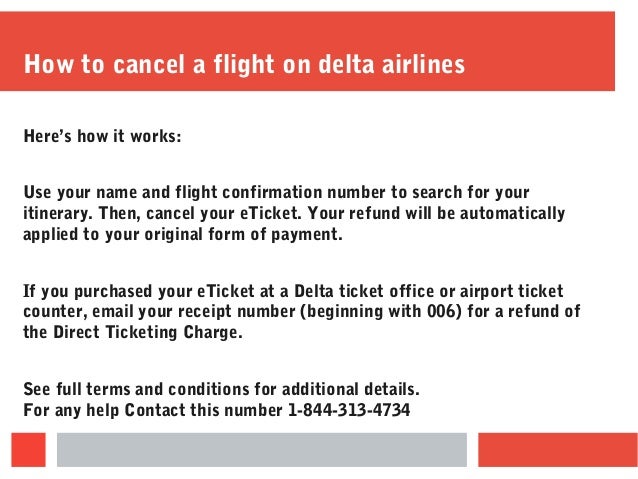
Task: Click the "Here's how it works:" text
Action: (103, 136)
